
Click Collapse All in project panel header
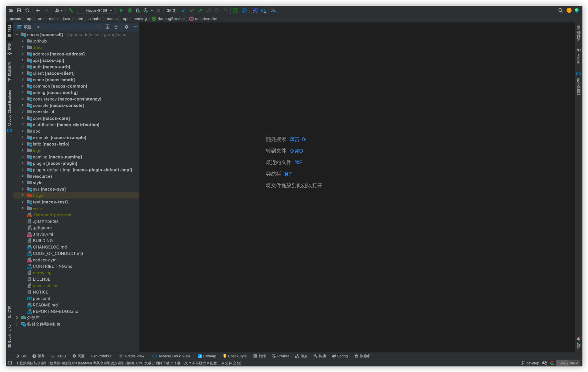pos(116,27)
